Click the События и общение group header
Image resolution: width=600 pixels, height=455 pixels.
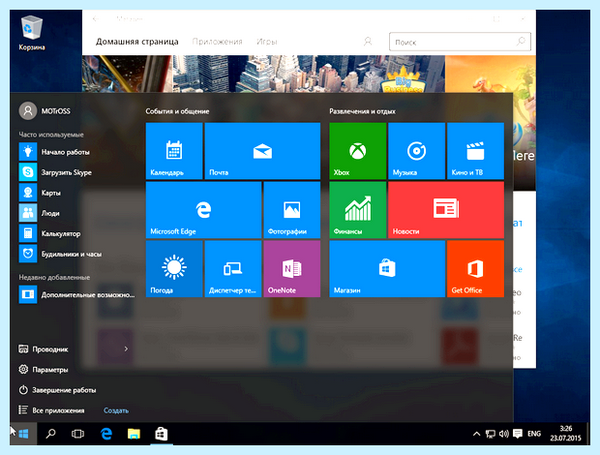[177, 111]
